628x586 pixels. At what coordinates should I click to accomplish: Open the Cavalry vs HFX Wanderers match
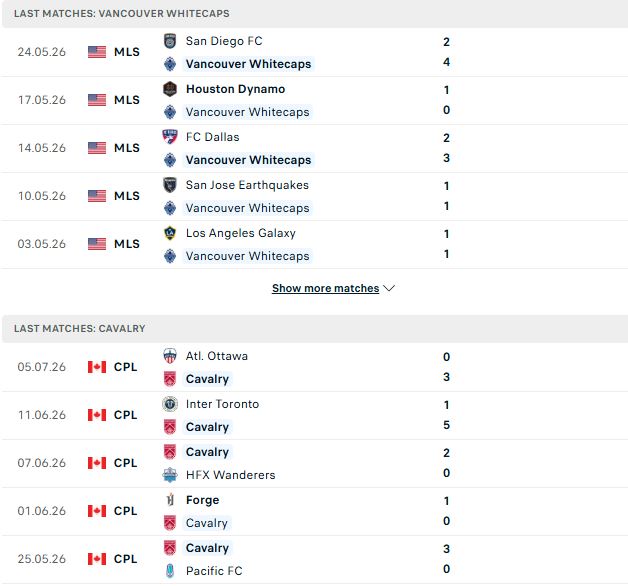click(x=314, y=463)
